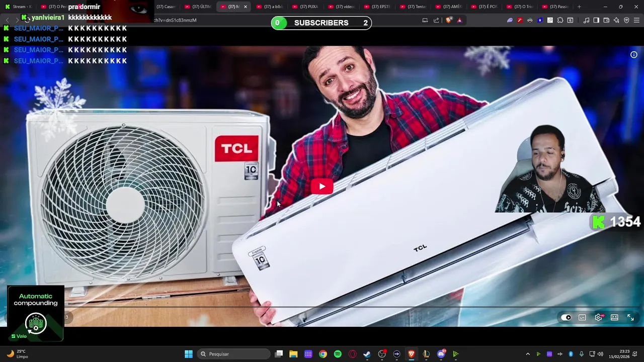Go back with the browser back arrow
Viewport: 644px width, 362px height.
click(x=7, y=20)
